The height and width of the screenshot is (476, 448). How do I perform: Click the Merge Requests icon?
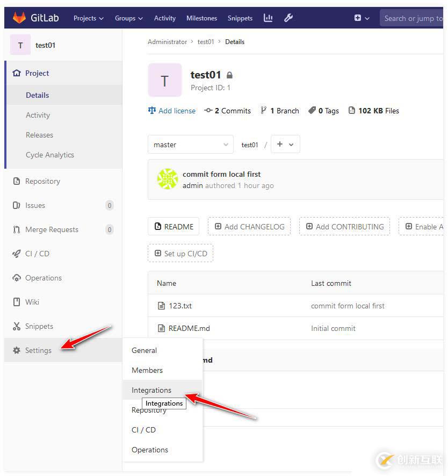point(17,229)
